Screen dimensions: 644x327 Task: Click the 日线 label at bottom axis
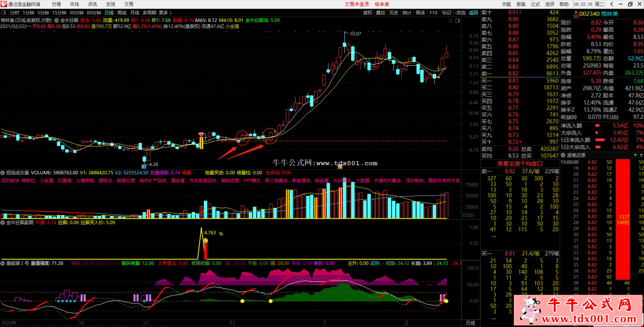tap(471, 323)
